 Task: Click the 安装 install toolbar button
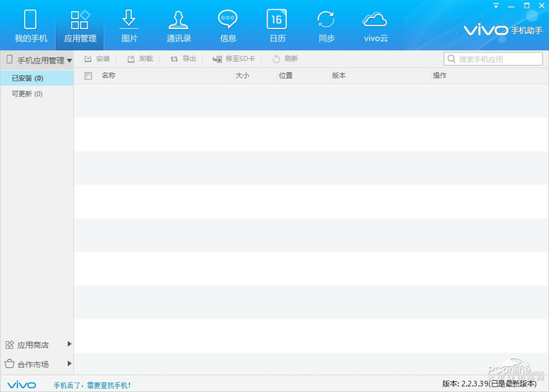pos(97,59)
